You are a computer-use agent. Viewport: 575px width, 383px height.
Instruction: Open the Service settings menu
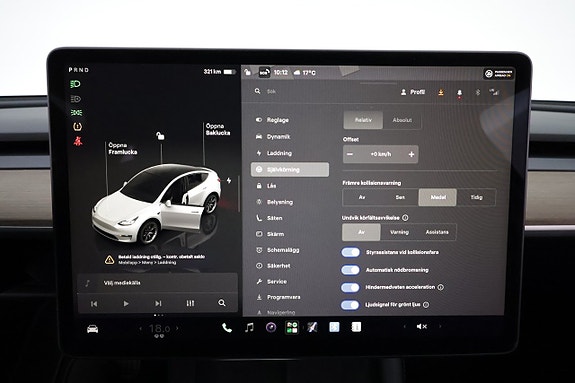(271, 281)
